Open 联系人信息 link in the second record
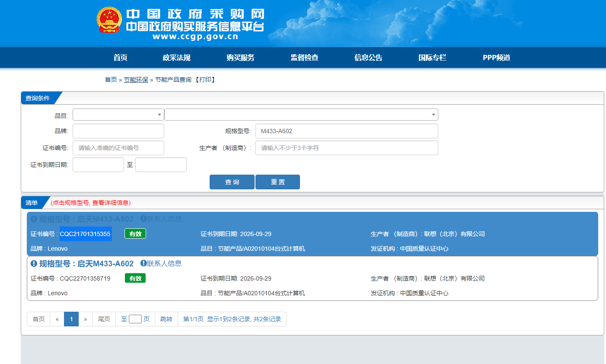Image resolution: width=606 pixels, height=364 pixels. (164, 263)
